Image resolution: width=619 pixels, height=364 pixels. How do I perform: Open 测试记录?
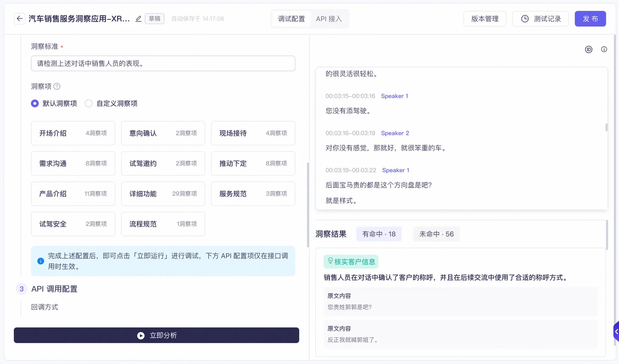click(540, 19)
